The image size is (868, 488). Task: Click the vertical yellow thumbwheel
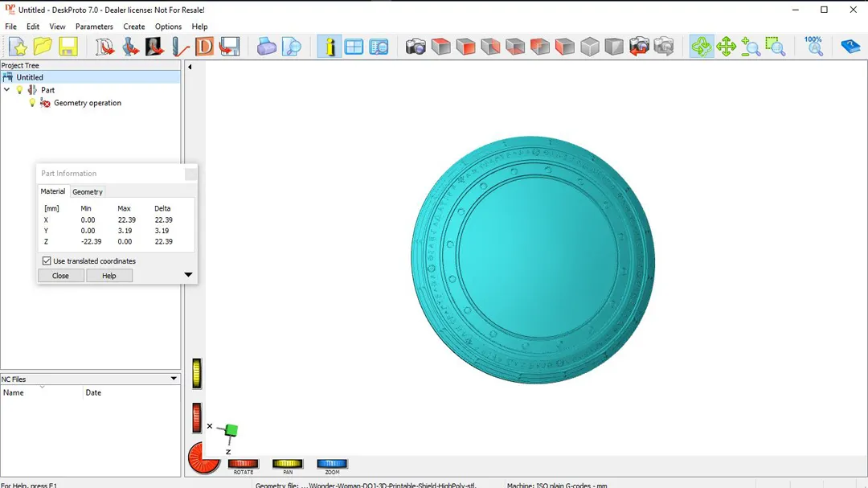click(x=197, y=373)
